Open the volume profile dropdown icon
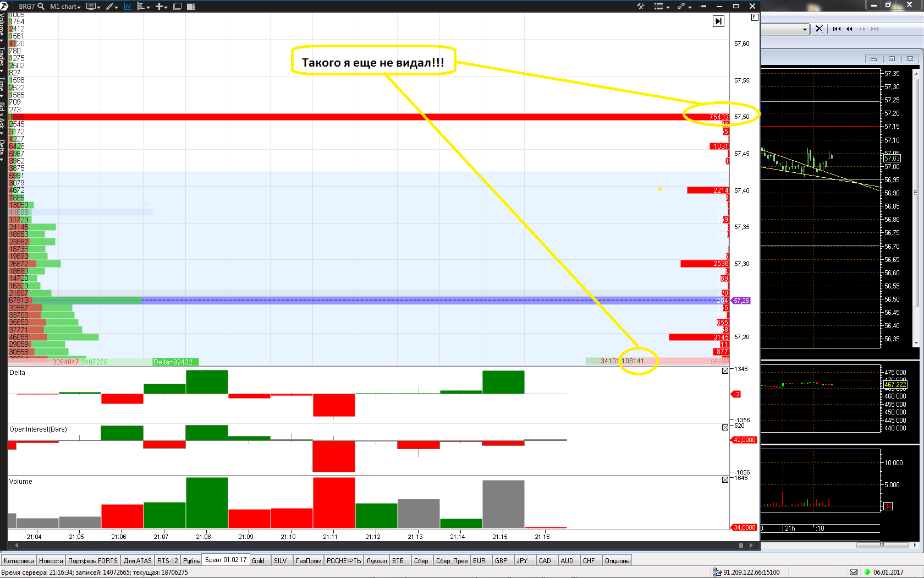The width and height of the screenshot is (924, 578). click(x=144, y=7)
